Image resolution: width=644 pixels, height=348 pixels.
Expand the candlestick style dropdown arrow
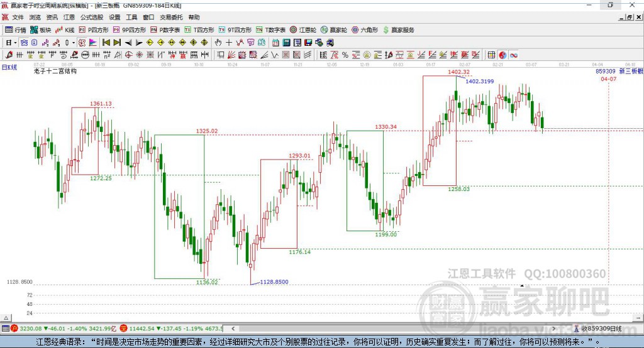click(x=74, y=43)
